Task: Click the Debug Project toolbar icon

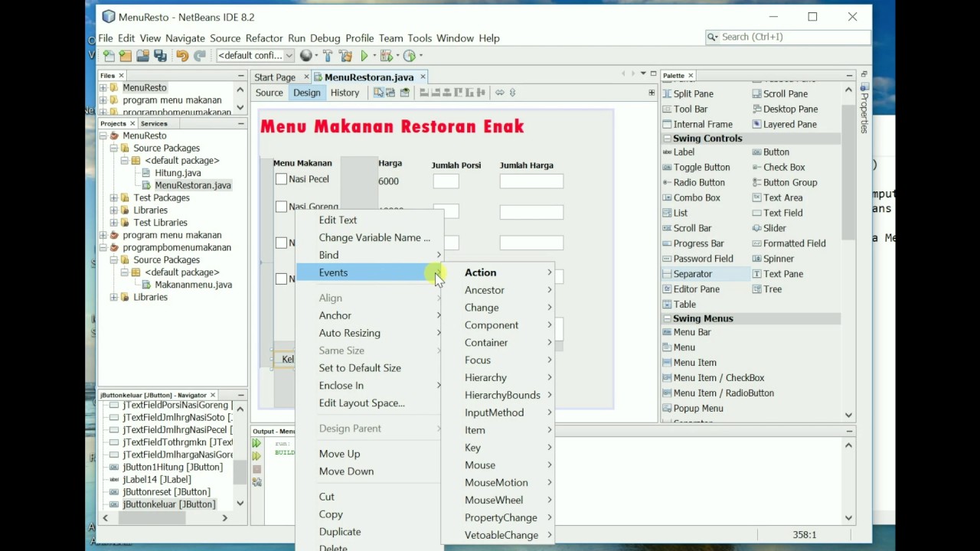Action: point(387,56)
